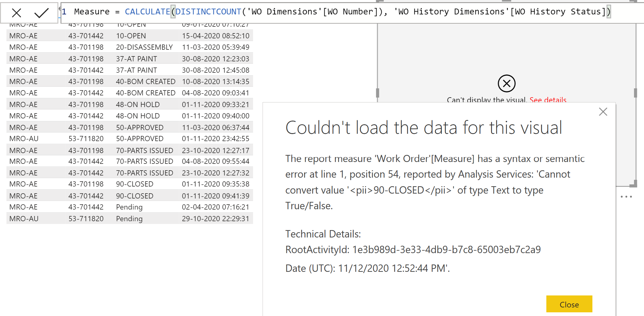Select 50-APPROVED in the MRO-AU row
The height and width of the screenshot is (316, 644).
click(140, 139)
